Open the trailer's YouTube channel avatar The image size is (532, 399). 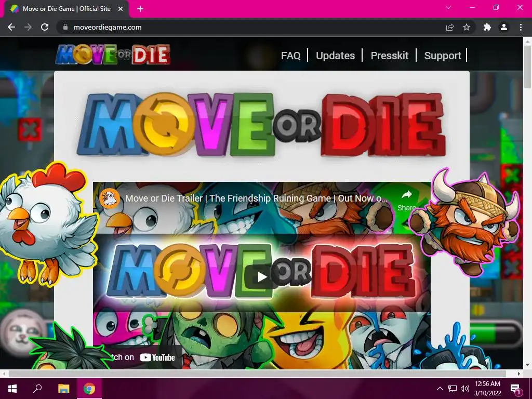tap(109, 198)
